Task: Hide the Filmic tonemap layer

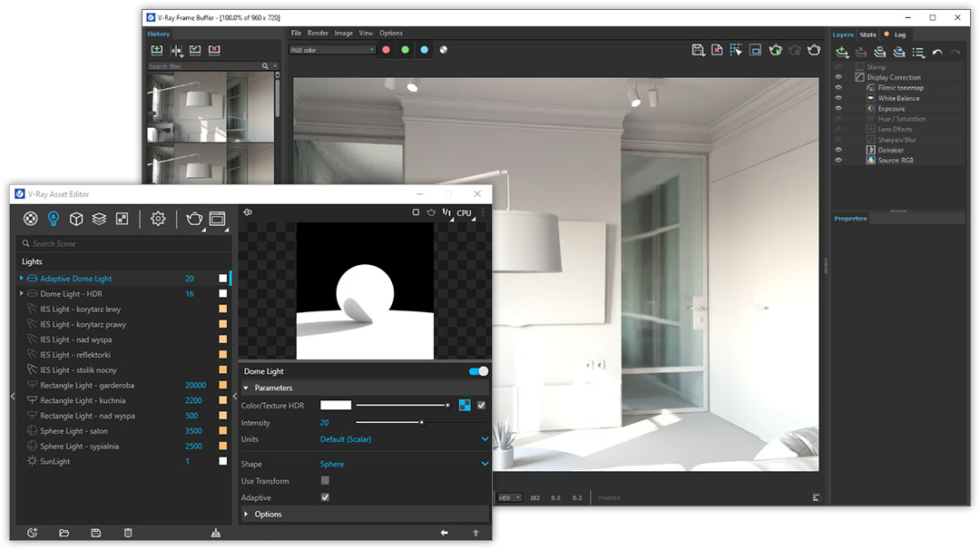Action: (x=838, y=88)
